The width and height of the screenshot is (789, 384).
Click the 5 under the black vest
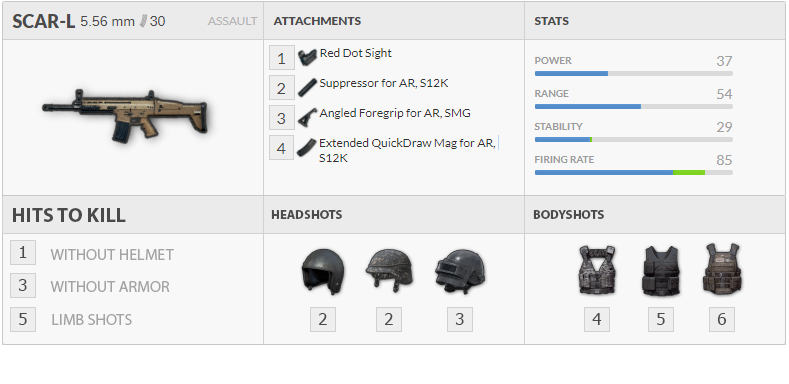click(x=661, y=320)
